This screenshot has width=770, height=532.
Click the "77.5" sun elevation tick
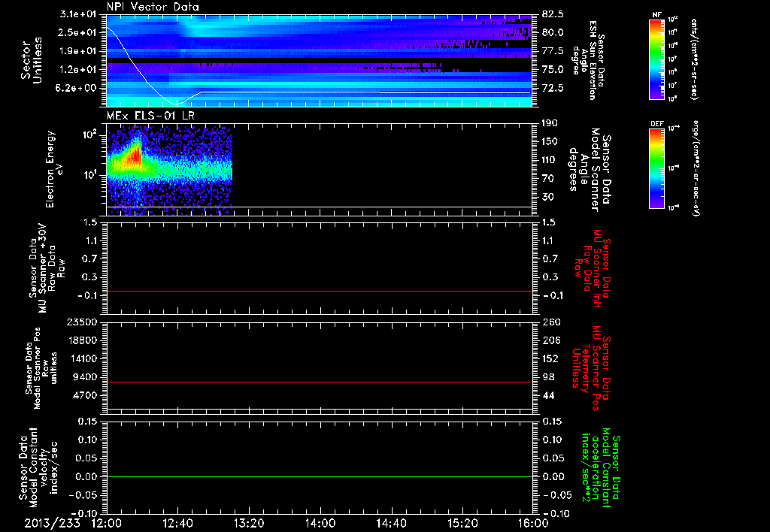pyautogui.click(x=553, y=51)
